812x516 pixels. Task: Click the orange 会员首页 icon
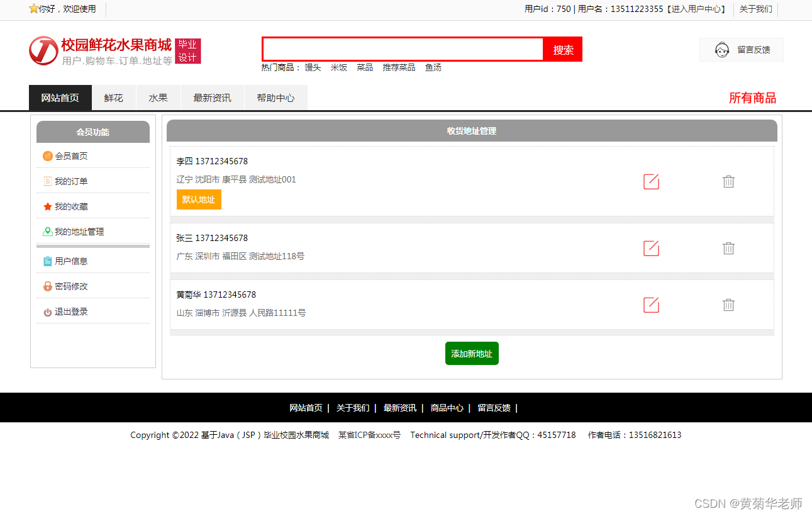pos(47,156)
